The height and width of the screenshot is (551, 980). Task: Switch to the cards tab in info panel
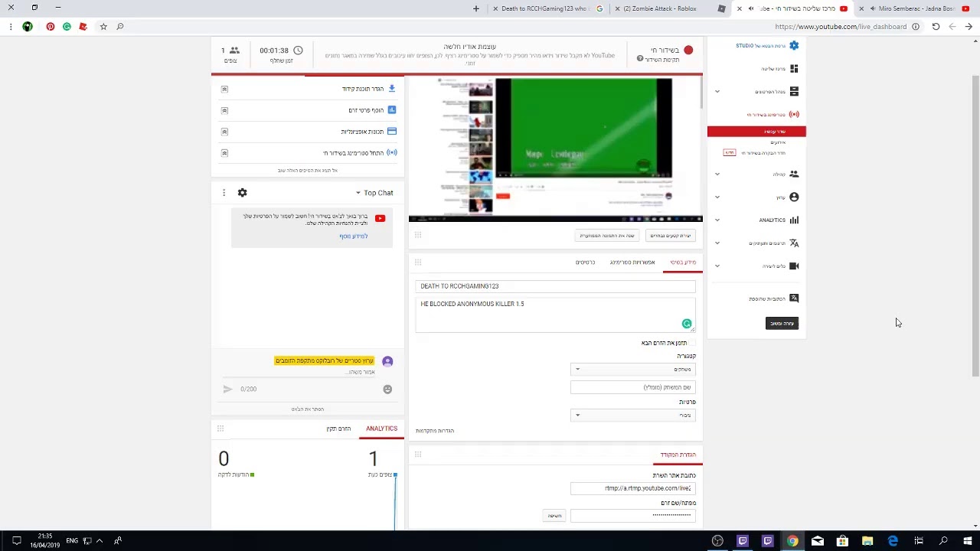click(586, 262)
